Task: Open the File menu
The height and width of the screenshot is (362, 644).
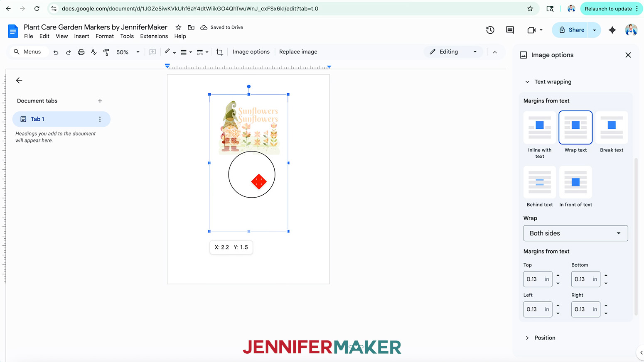Action: pos(29,36)
